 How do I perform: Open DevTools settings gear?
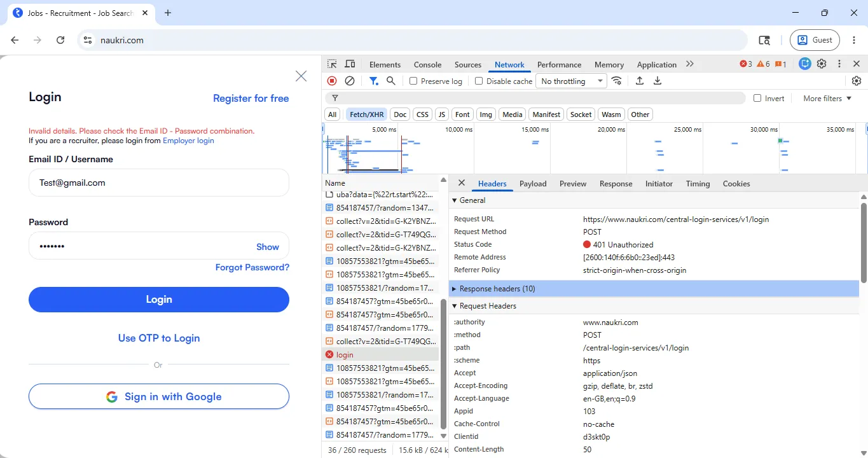(x=822, y=64)
